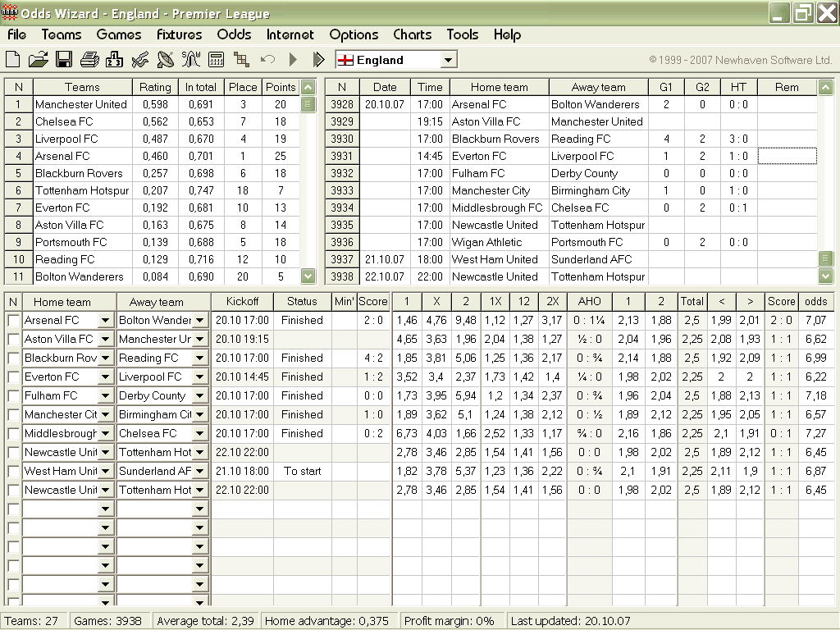Viewport: 840px width, 630px height.
Task: Open the Options menu
Action: click(x=354, y=34)
